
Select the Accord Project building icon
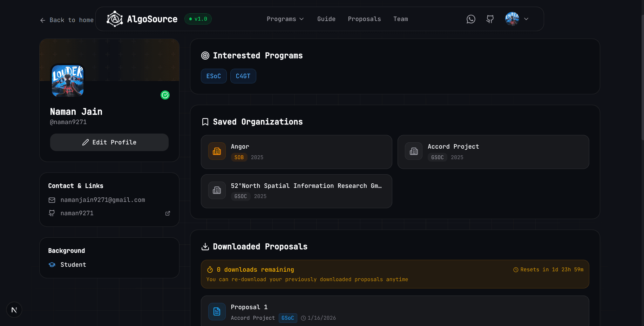tap(414, 151)
